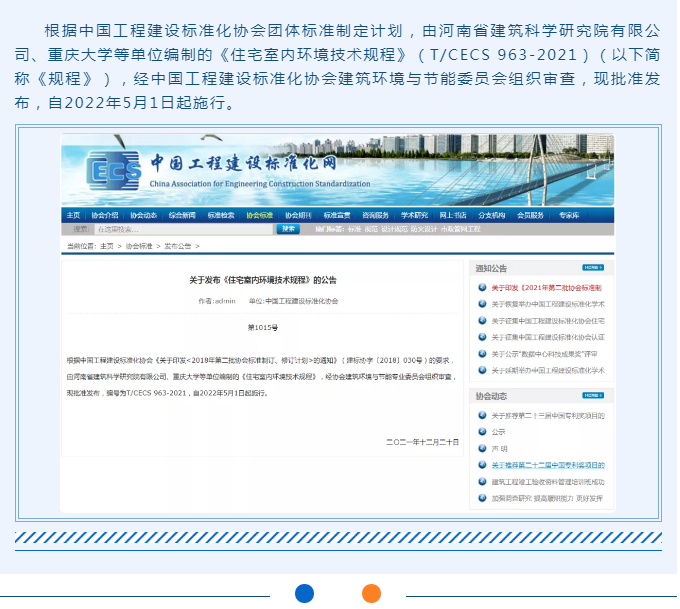This screenshot has width=680, height=609.
Task: Click 协会标准 in the breadcrumb path
Action: [139, 246]
